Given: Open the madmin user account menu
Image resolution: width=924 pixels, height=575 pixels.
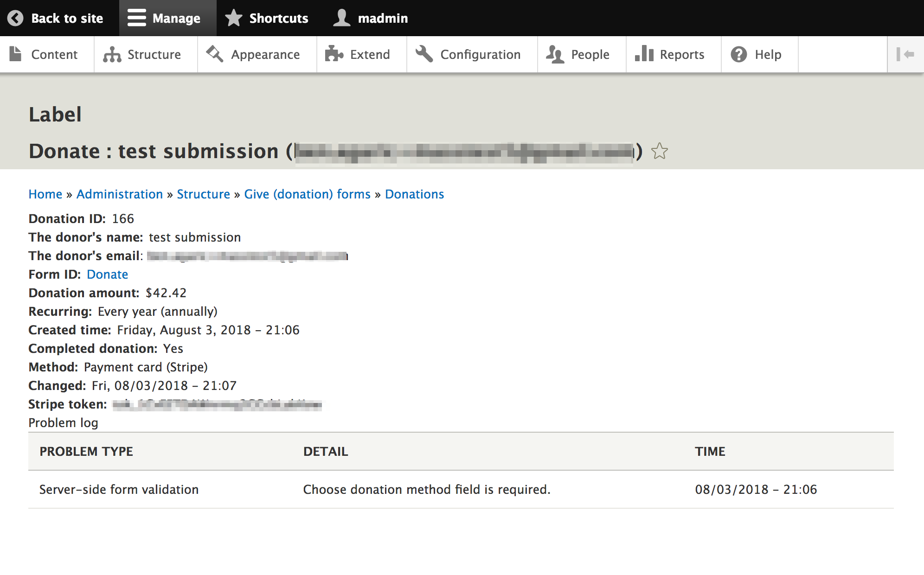Looking at the screenshot, I should pyautogui.click(x=371, y=18).
